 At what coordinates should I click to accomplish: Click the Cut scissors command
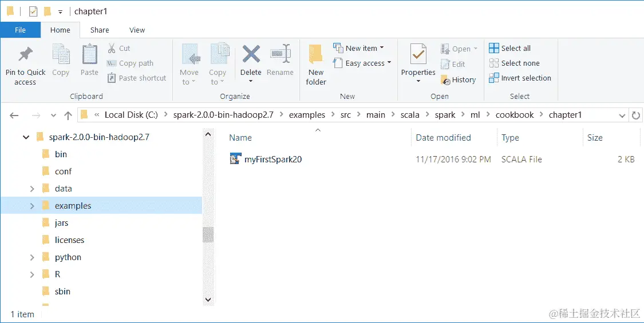[x=118, y=48]
